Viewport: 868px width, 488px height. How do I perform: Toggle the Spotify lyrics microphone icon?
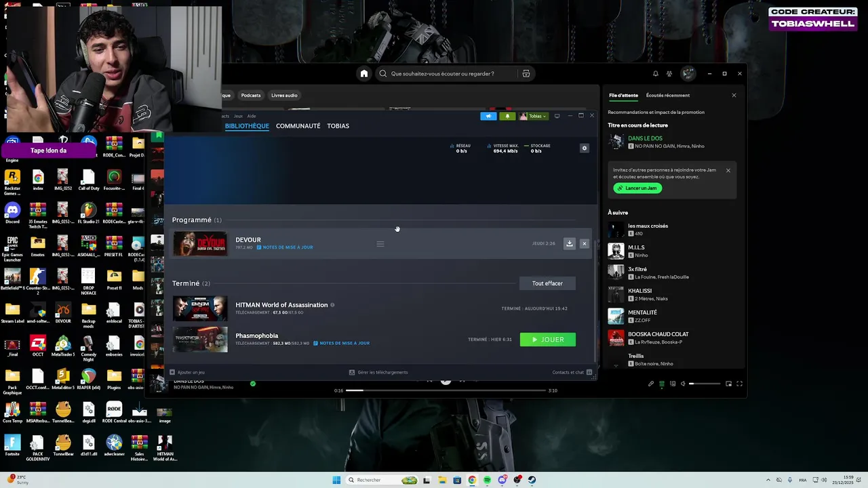(651, 384)
